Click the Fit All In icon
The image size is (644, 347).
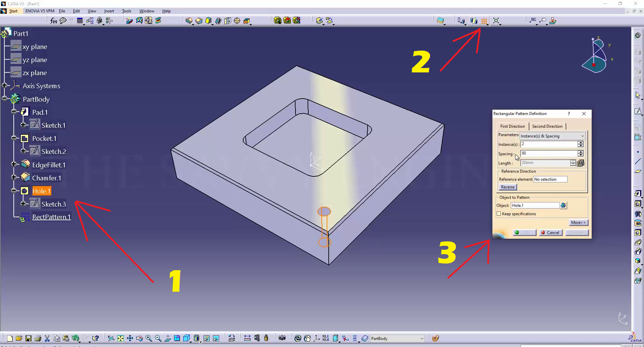tap(120, 338)
